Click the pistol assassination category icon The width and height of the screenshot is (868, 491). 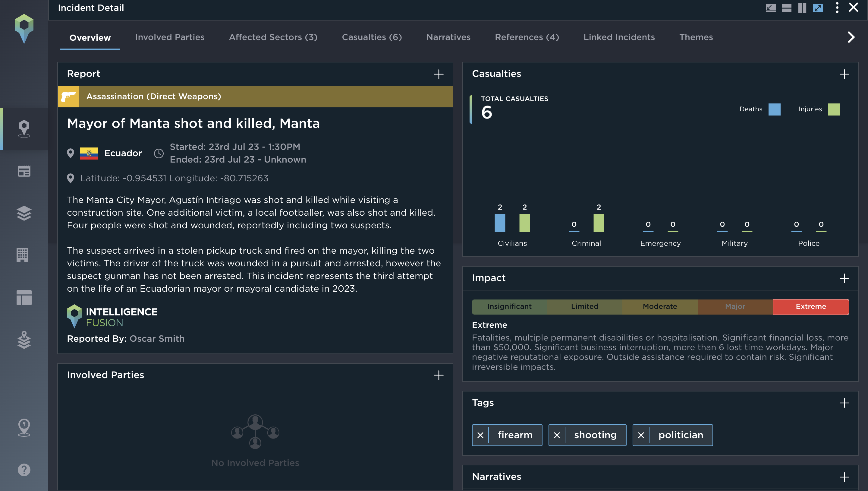[x=68, y=97]
